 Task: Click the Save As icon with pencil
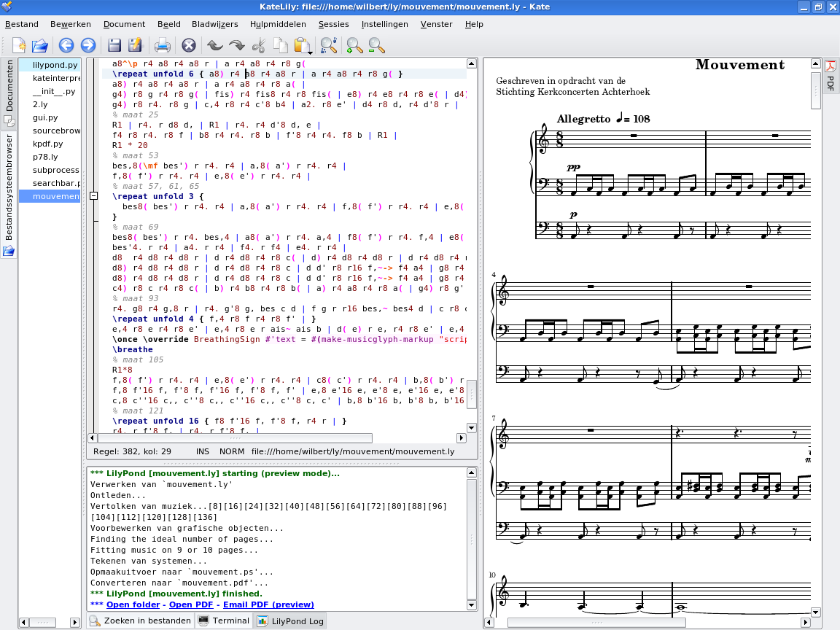pos(135,45)
